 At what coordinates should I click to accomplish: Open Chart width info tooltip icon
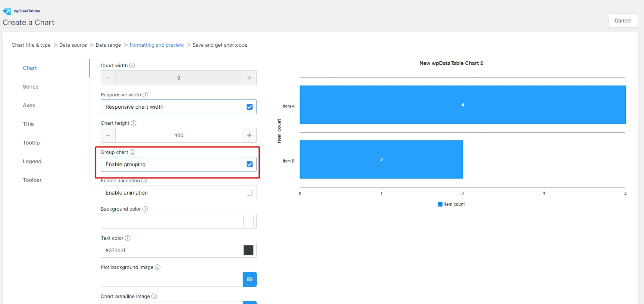pos(132,65)
